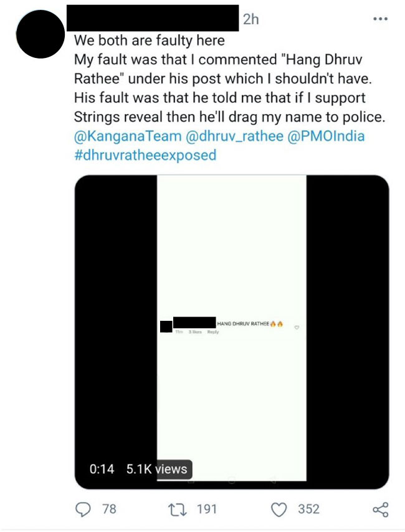The width and height of the screenshot is (405, 532).
Task: Play the embedded video
Action: point(231,331)
